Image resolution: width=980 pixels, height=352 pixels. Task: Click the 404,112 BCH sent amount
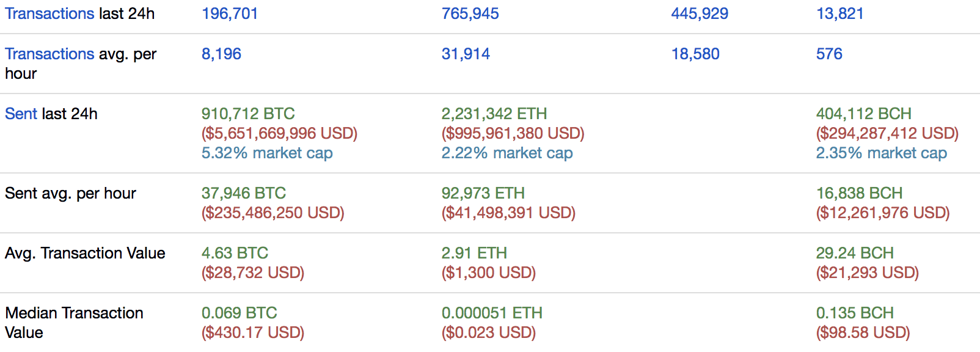863,114
